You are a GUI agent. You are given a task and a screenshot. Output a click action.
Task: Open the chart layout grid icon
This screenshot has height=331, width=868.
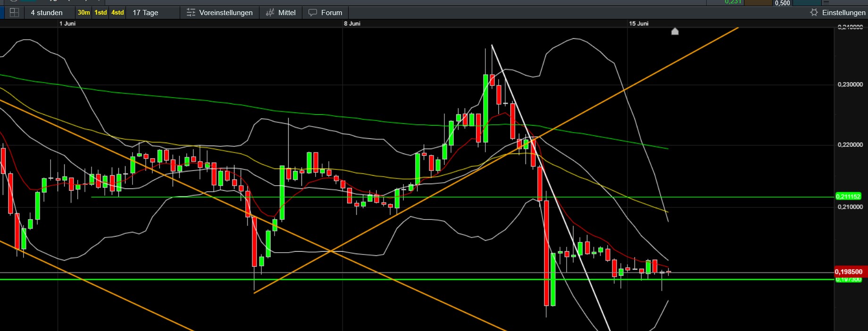tap(14, 13)
